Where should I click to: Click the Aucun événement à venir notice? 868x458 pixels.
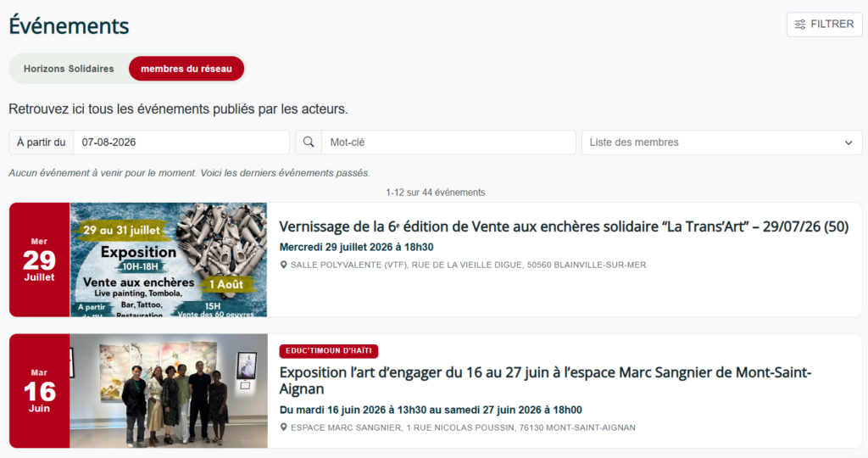point(189,173)
